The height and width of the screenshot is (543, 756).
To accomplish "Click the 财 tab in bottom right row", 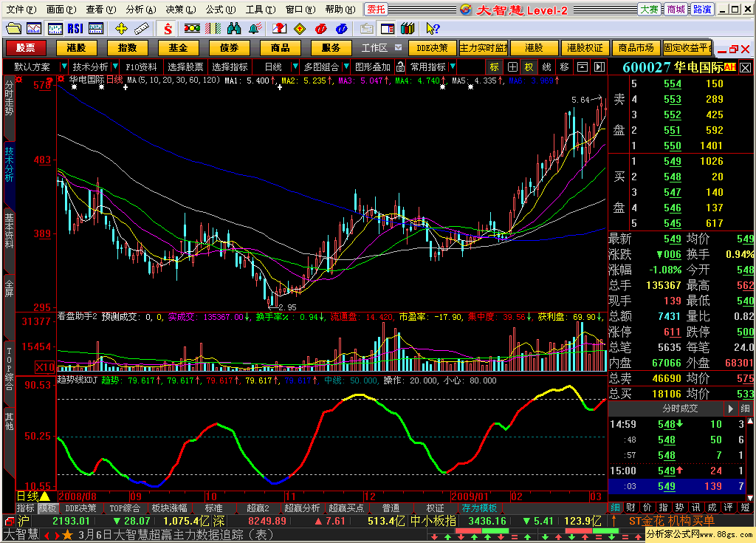I will click(x=631, y=508).
